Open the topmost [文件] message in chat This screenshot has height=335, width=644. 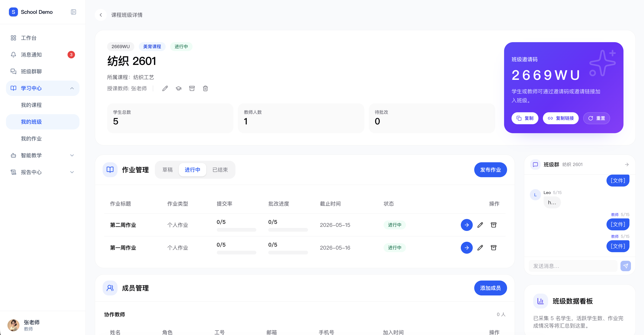[x=618, y=181]
